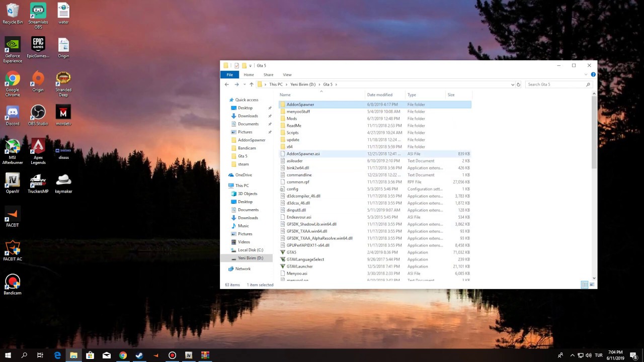This screenshot has height=362, width=644.
Task: Launch OpenIV from the desktop
Action: tap(13, 183)
